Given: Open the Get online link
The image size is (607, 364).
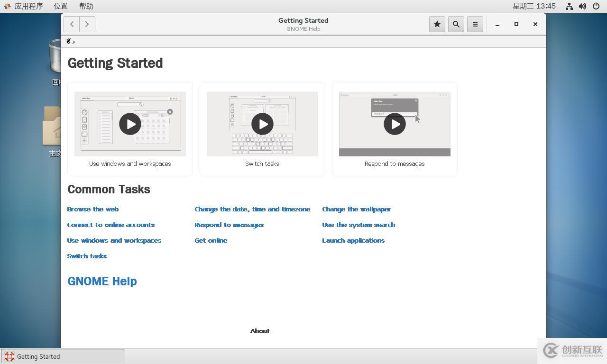Looking at the screenshot, I should click(x=211, y=240).
